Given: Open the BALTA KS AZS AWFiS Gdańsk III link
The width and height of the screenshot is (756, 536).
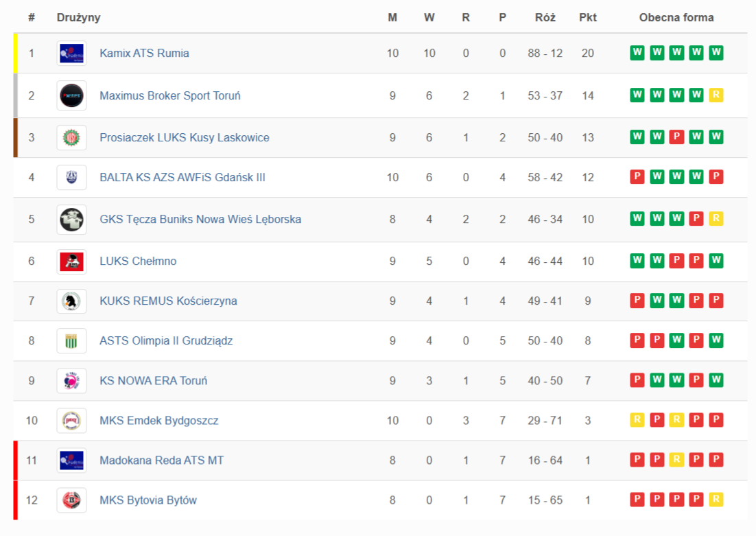Looking at the screenshot, I should tap(182, 178).
